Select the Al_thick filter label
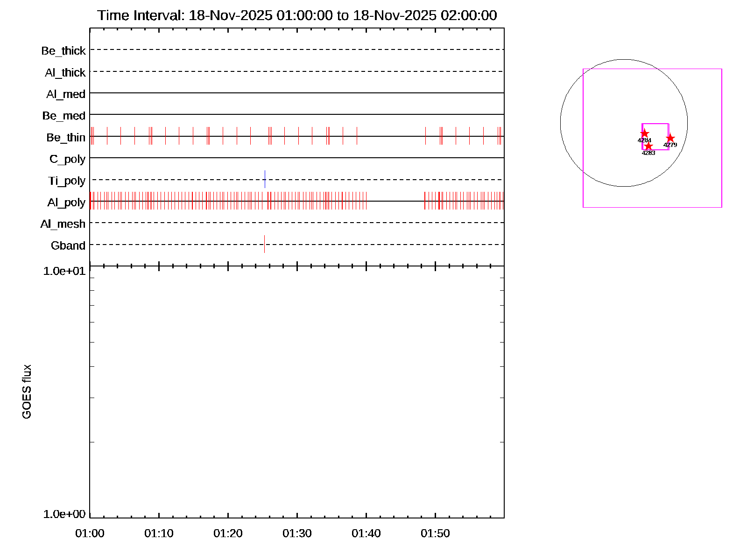747x560 pixels. coord(65,72)
